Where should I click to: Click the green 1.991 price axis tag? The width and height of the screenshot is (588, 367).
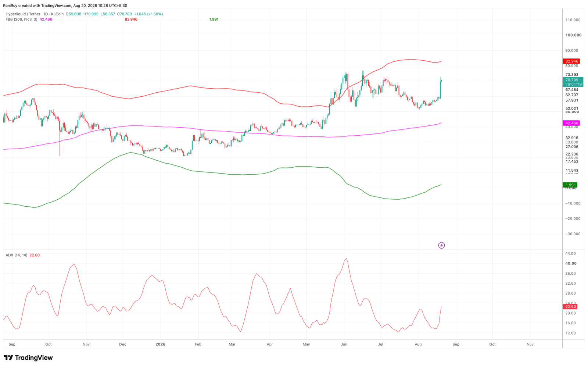tap(570, 185)
